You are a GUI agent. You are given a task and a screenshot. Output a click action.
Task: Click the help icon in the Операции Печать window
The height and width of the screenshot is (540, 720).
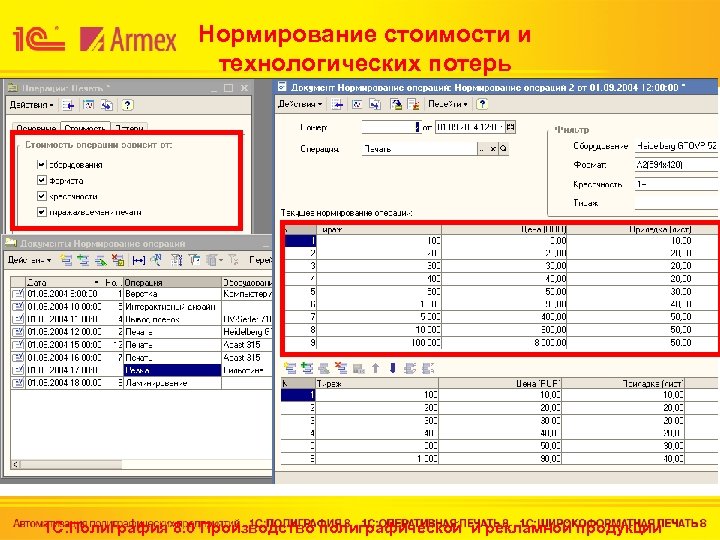tap(127, 105)
